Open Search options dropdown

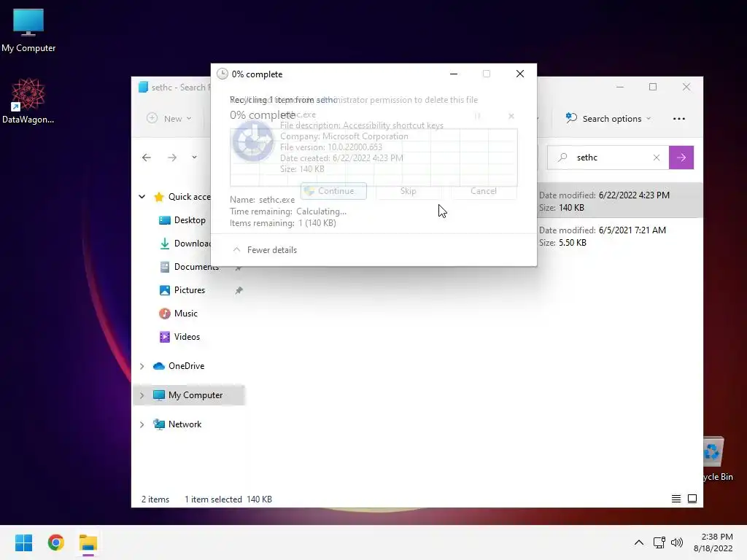608,119
